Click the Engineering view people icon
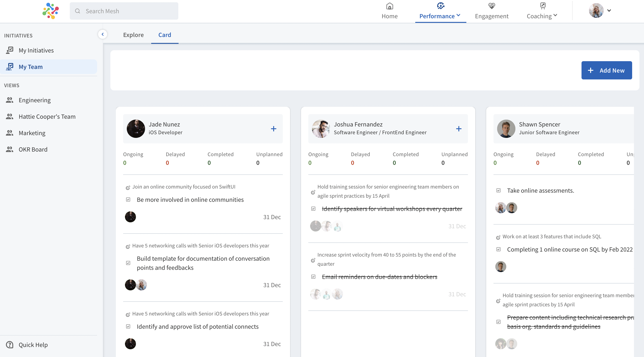Image resolution: width=644 pixels, height=357 pixels. click(10, 100)
